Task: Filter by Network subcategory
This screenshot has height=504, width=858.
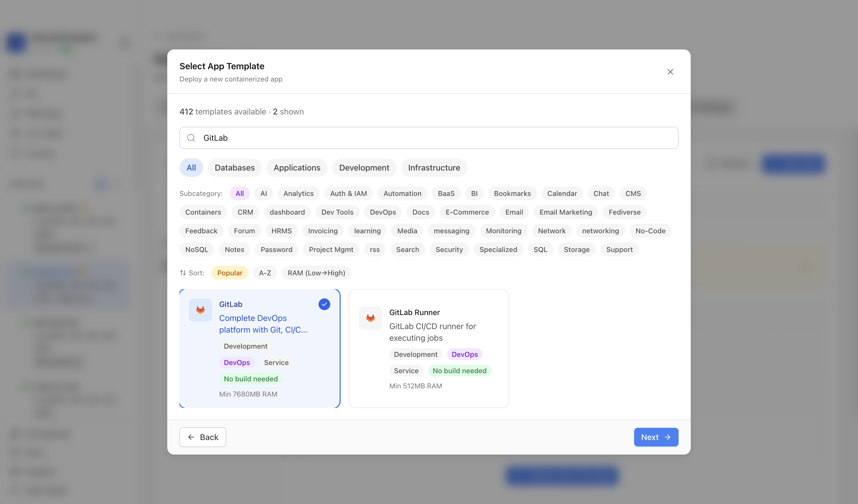Action: click(x=551, y=231)
